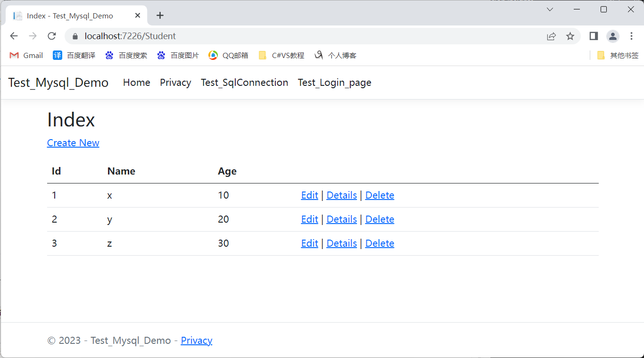The image size is (644, 358).
Task: Reload the current page
Action: pyautogui.click(x=52, y=36)
